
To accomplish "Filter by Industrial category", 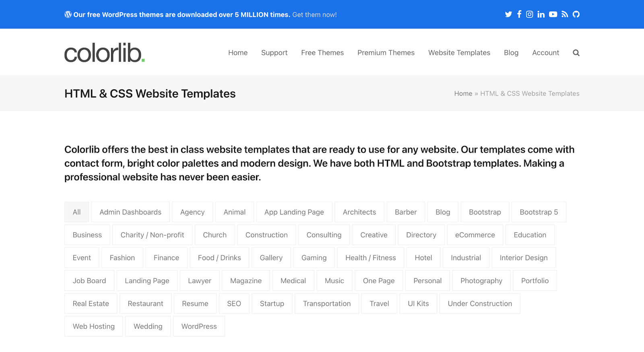I will point(466,258).
